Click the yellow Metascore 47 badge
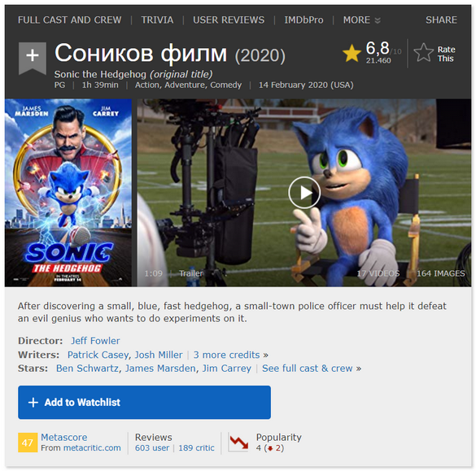 click(x=28, y=443)
